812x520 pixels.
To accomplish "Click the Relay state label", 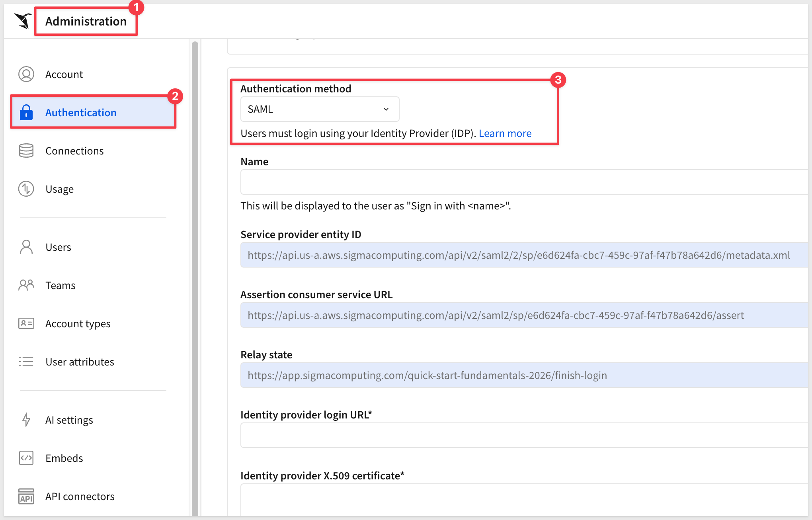I will pos(266,355).
